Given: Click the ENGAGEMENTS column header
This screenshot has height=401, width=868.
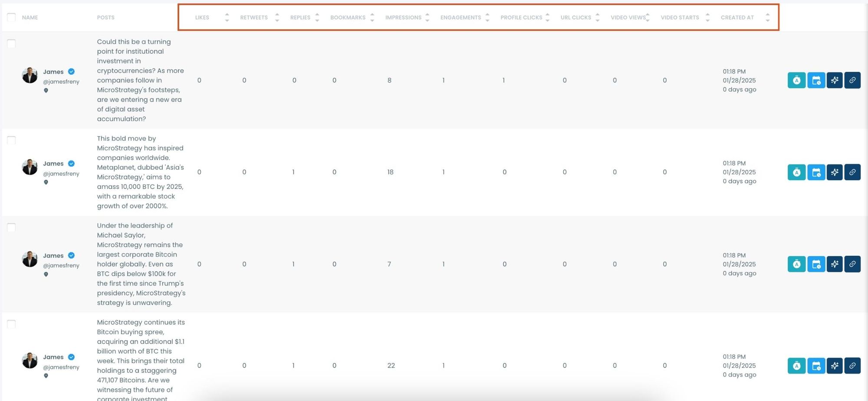Looking at the screenshot, I should tap(460, 17).
